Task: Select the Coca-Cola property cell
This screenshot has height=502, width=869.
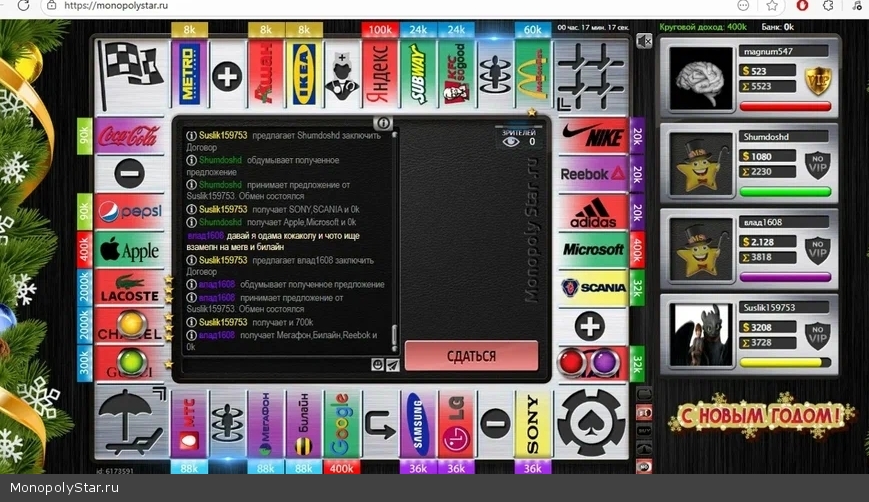Action: [130, 135]
